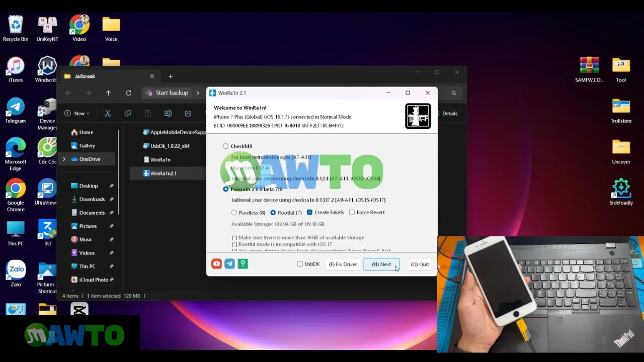Launch Telegram desktop shortcut

tap(16, 111)
